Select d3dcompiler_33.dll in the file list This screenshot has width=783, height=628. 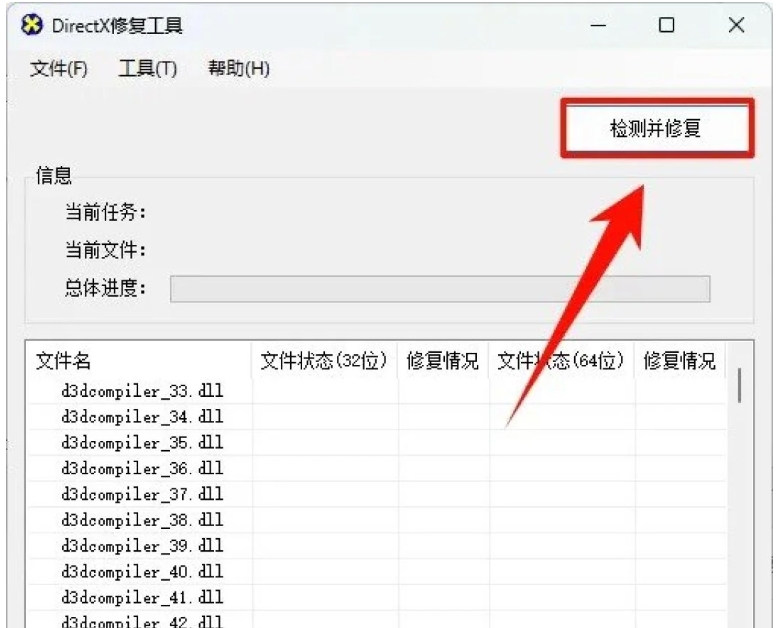point(141,390)
